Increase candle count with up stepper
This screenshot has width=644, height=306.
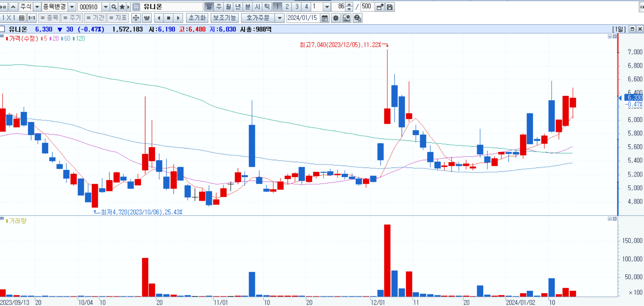pos(349,5)
